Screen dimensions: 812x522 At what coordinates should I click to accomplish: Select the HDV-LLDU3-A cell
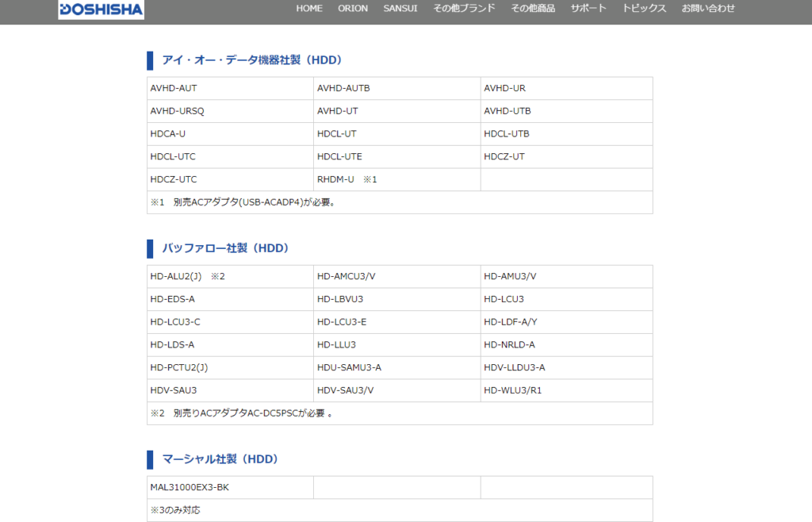click(566, 367)
